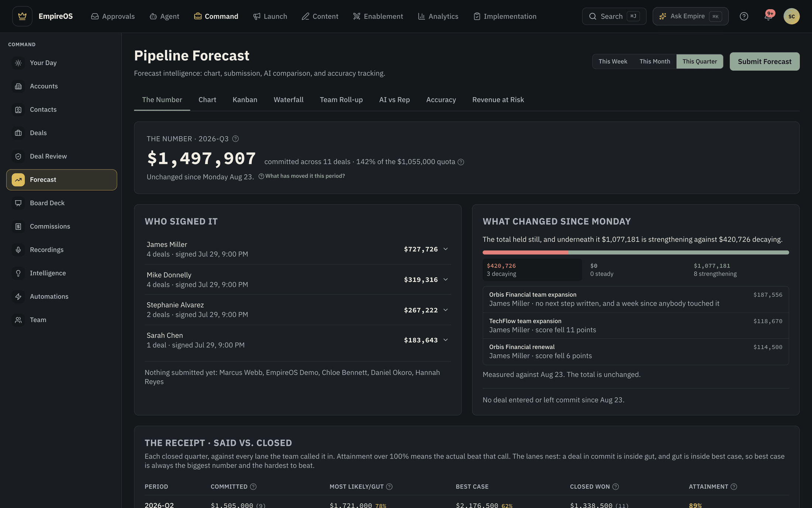Select the $1,077,181 8 strengthening filter card
This screenshot has width=812, height=508.
(x=739, y=270)
